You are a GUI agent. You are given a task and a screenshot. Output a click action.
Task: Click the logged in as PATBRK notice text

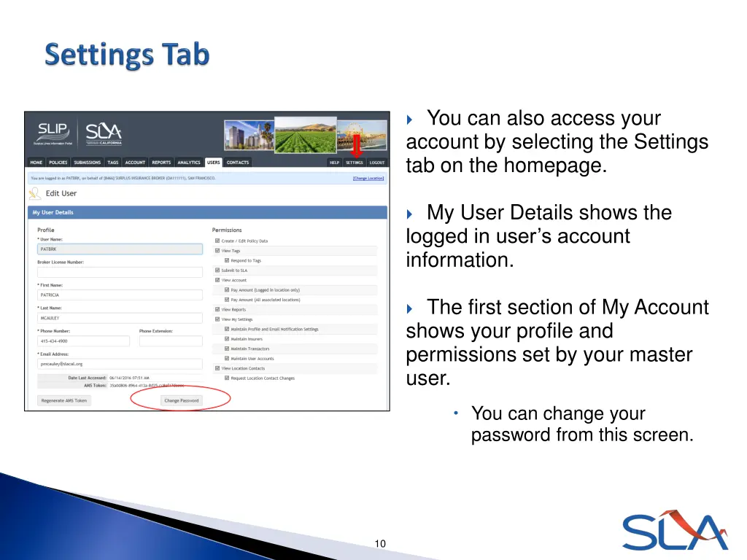click(x=123, y=178)
